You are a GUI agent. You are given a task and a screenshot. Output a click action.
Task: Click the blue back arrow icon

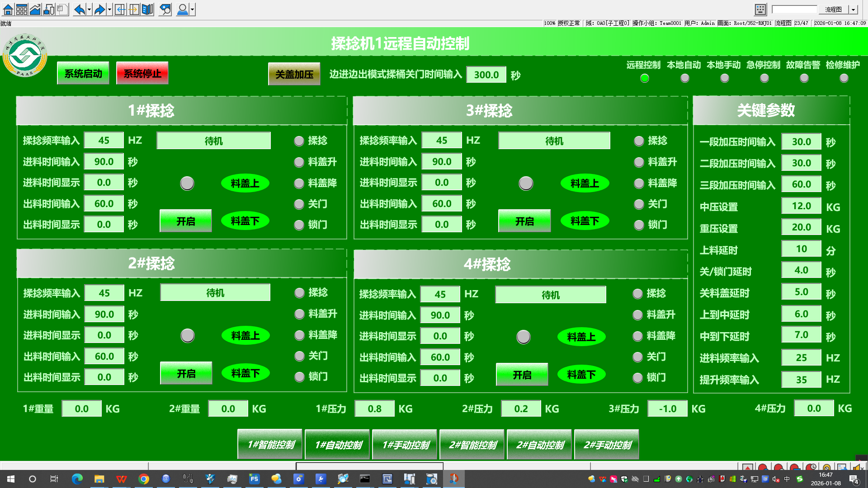tap(79, 9)
